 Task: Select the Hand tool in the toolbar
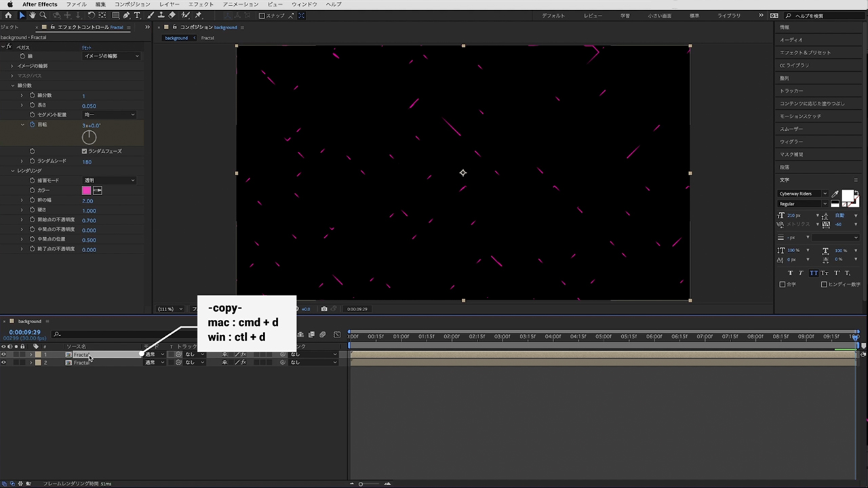(x=33, y=15)
